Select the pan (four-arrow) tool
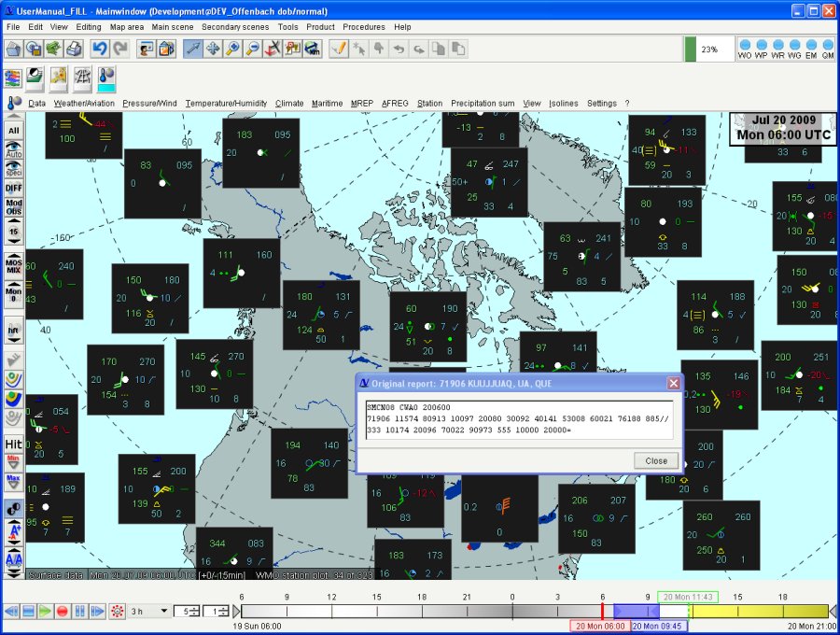This screenshot has height=635, width=840. coord(213,49)
